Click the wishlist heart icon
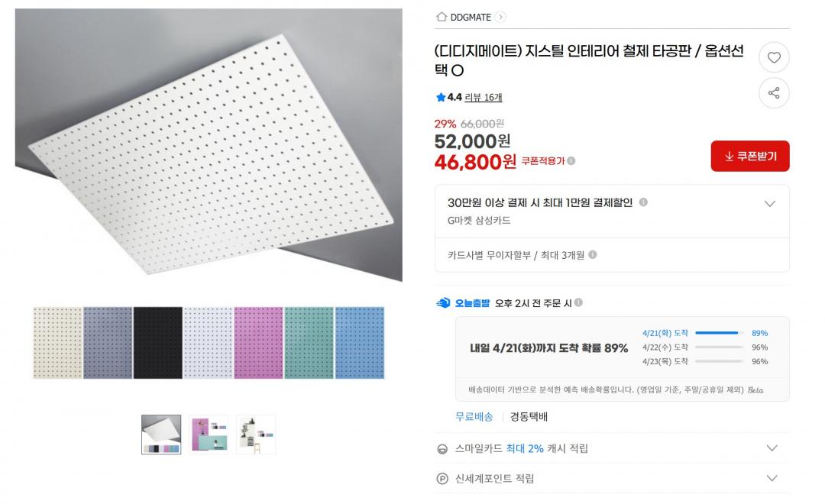 [x=774, y=57]
